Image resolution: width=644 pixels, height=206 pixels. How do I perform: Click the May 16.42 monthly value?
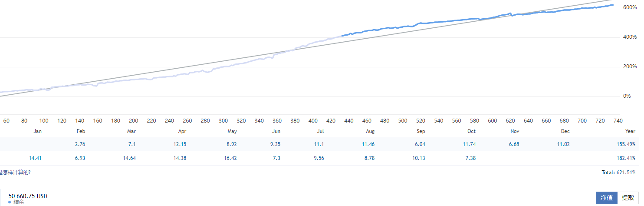(230, 158)
